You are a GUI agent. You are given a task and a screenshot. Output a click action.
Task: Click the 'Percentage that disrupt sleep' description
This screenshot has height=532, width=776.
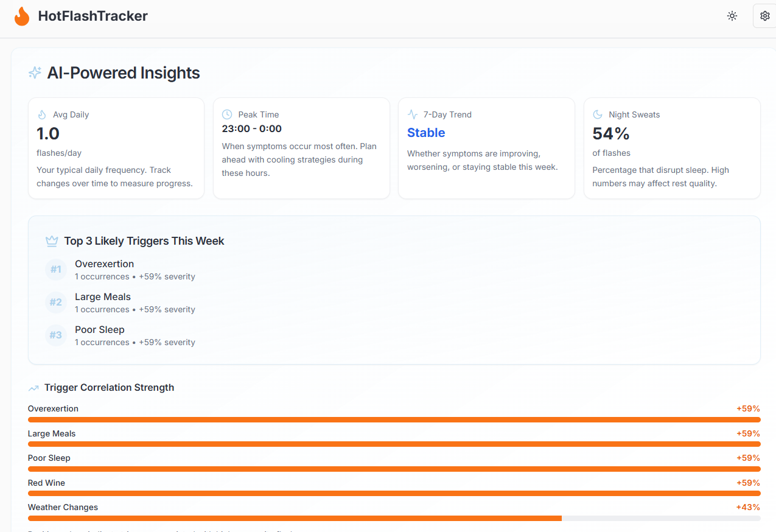pos(660,177)
